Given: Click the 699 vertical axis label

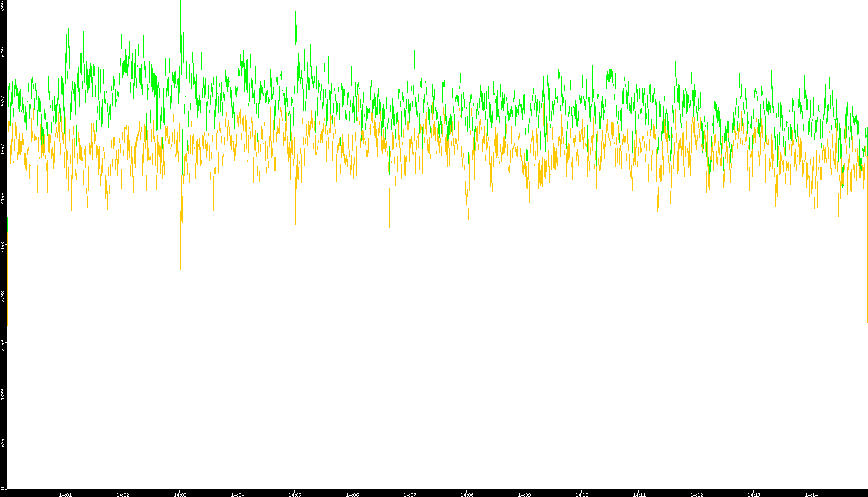Looking at the screenshot, I should tap(3, 443).
